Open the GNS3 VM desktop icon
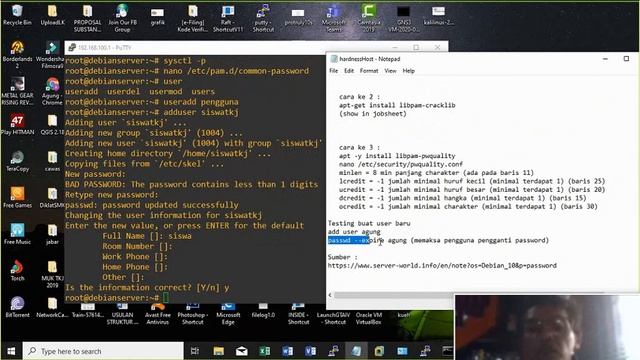 (403, 18)
